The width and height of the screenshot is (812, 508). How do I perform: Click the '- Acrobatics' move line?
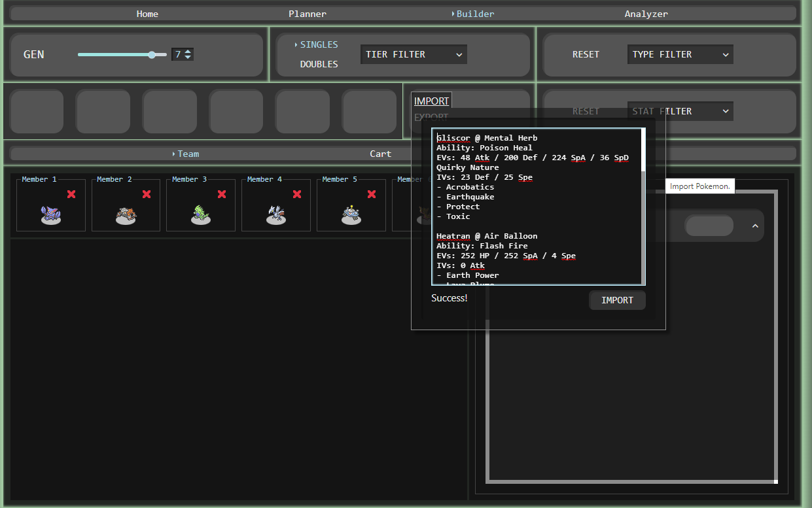point(465,187)
